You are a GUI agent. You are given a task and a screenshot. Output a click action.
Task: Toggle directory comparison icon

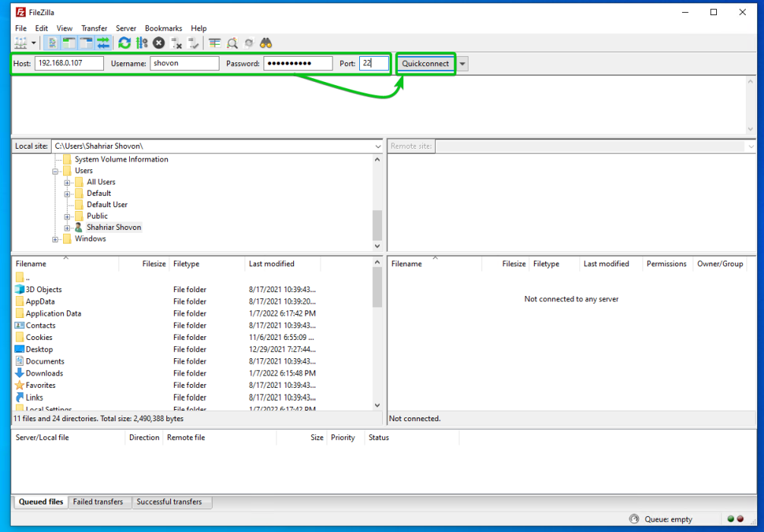(x=232, y=43)
